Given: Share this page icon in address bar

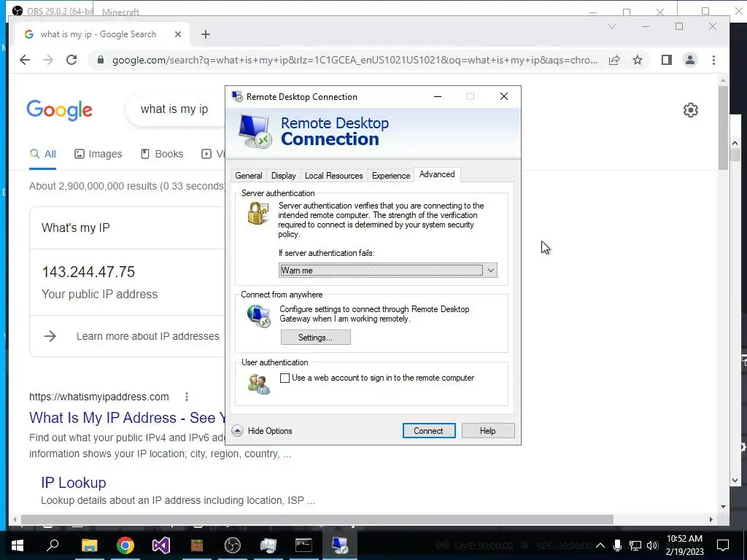Looking at the screenshot, I should 614,60.
